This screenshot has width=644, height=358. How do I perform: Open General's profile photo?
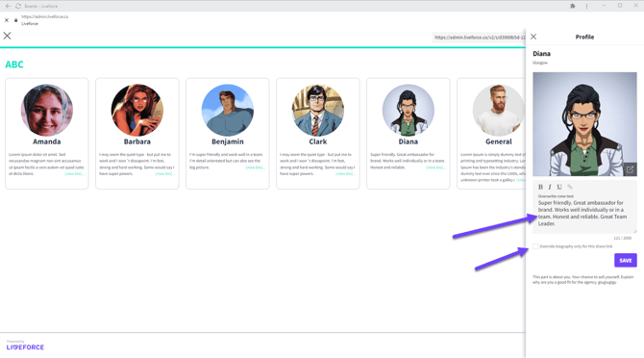tap(499, 110)
